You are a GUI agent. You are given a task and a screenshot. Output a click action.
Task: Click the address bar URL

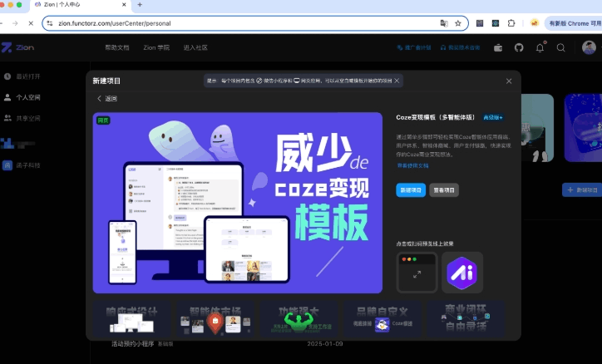(115, 23)
